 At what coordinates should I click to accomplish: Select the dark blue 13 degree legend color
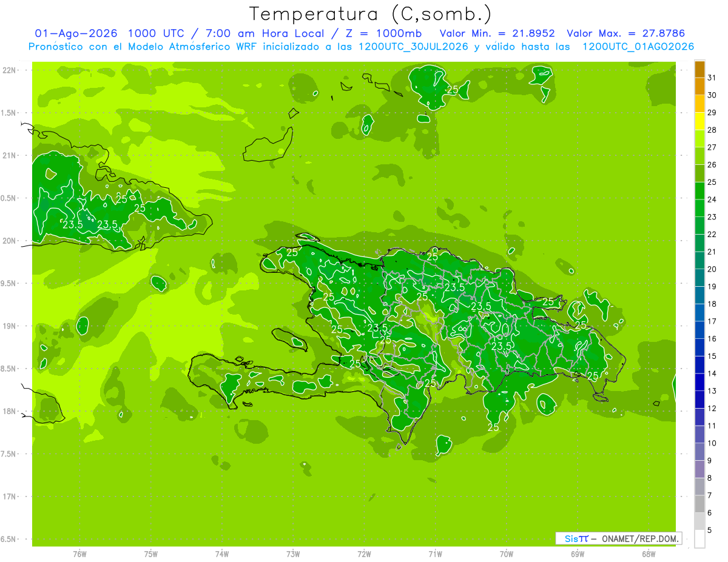coord(699,383)
